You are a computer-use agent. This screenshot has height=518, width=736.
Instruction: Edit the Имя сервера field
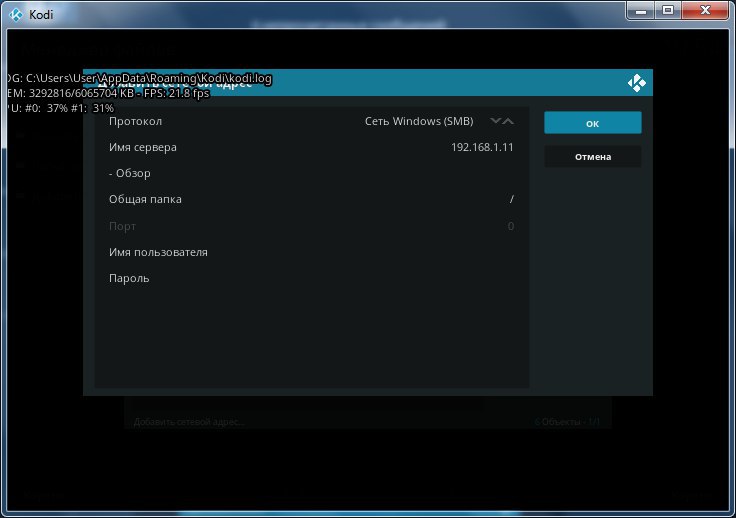(x=312, y=147)
